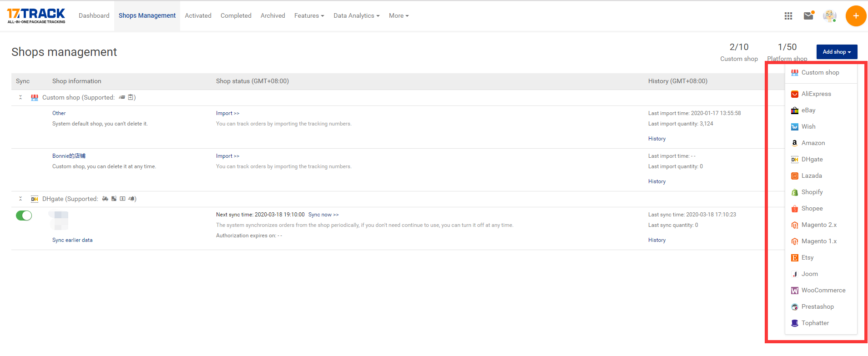Open the apps grid icon

pyautogui.click(x=788, y=16)
